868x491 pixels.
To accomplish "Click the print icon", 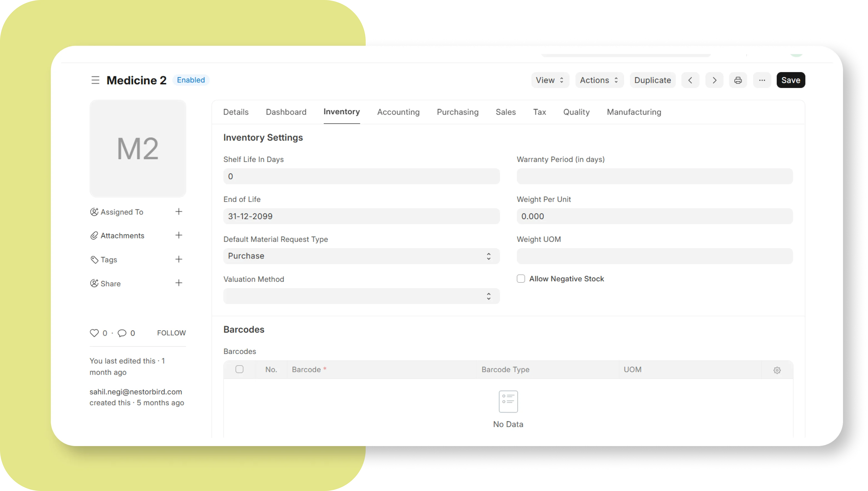I will click(x=738, y=80).
